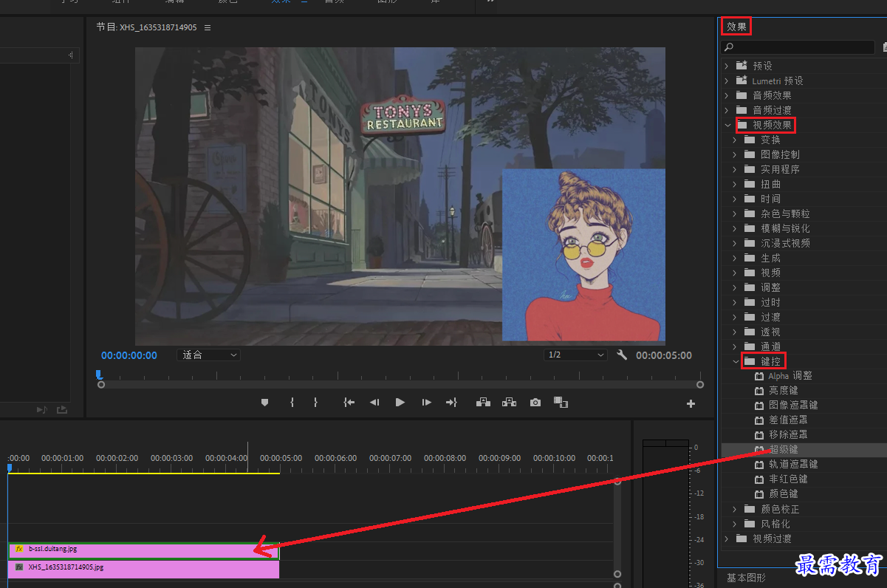The image size is (887, 588).
Task: Click the Lift button
Action: tap(483, 403)
